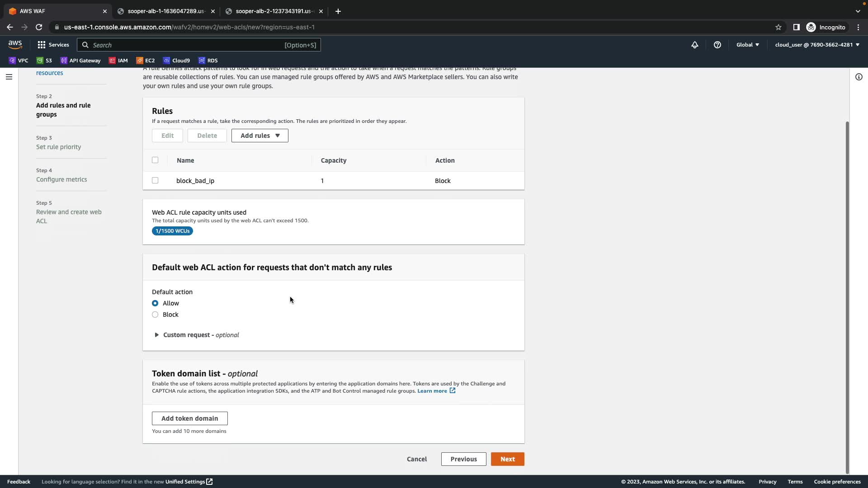Image resolution: width=868 pixels, height=488 pixels.
Task: Click the orange Next button
Action: pos(507,459)
